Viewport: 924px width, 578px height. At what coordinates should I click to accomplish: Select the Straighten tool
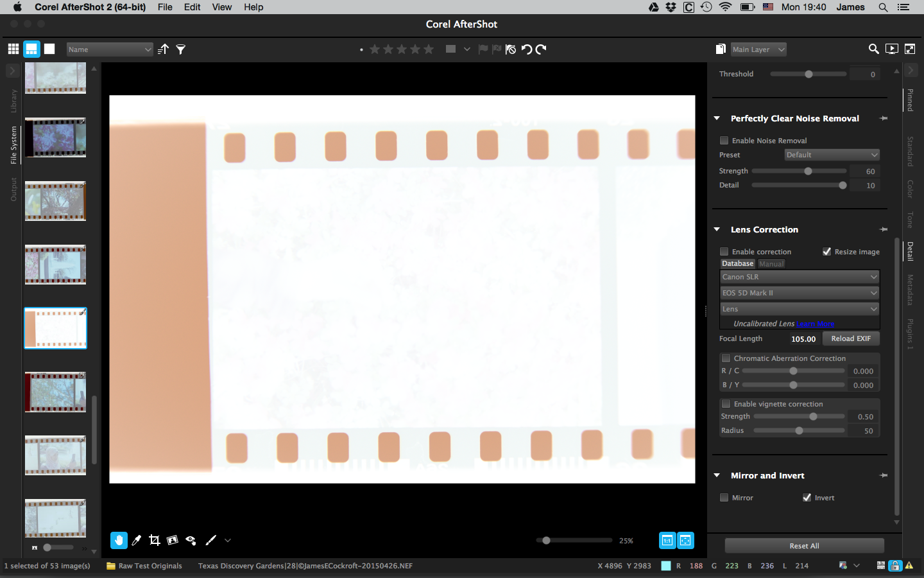coord(172,540)
